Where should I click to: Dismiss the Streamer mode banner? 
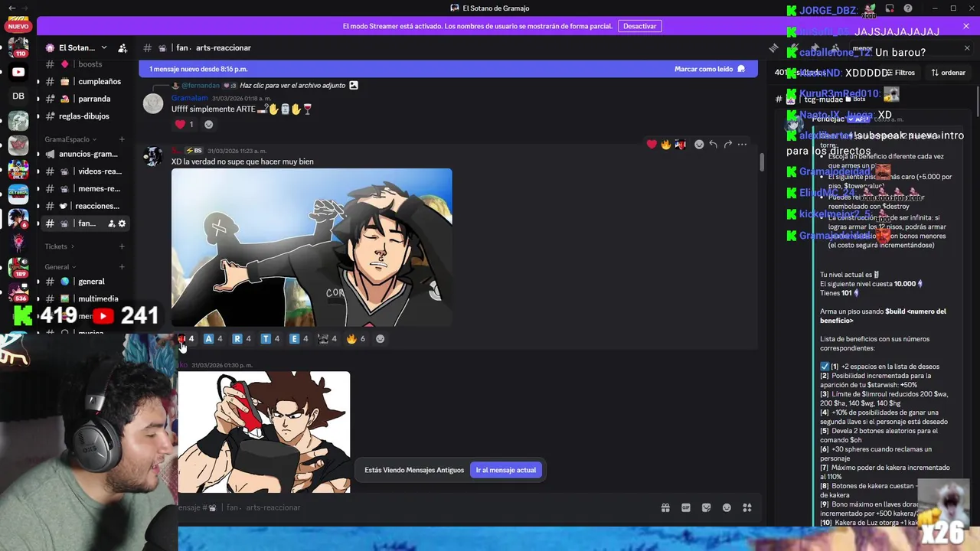point(966,26)
